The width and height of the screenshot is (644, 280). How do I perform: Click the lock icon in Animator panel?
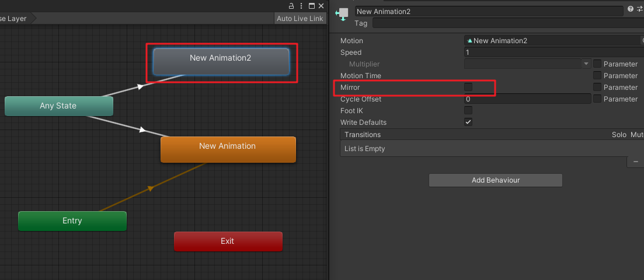tap(291, 6)
